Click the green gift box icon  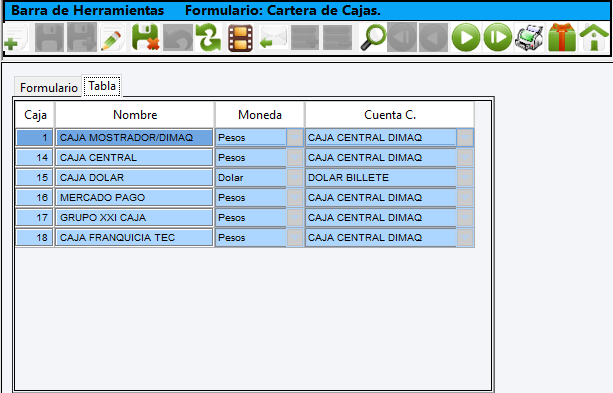click(x=562, y=38)
